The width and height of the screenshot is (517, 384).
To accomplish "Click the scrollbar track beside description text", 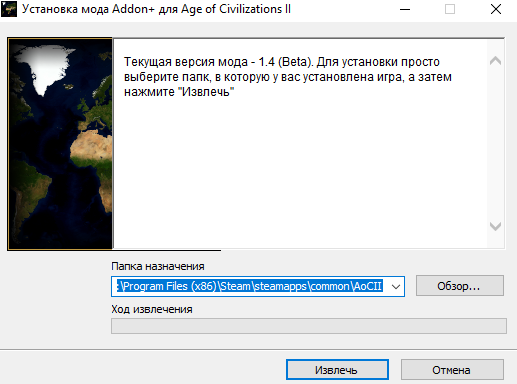I will tap(495, 143).
